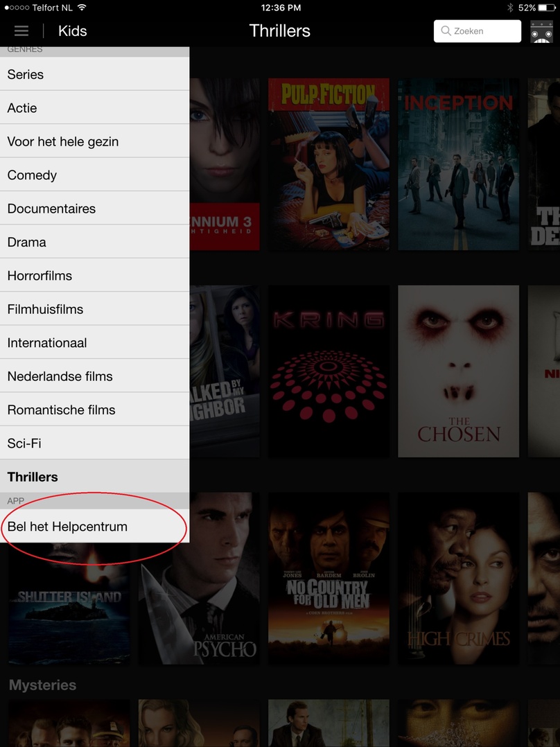Select the Sci-Fi genre
Screen dimensions: 560x747
tap(94, 443)
